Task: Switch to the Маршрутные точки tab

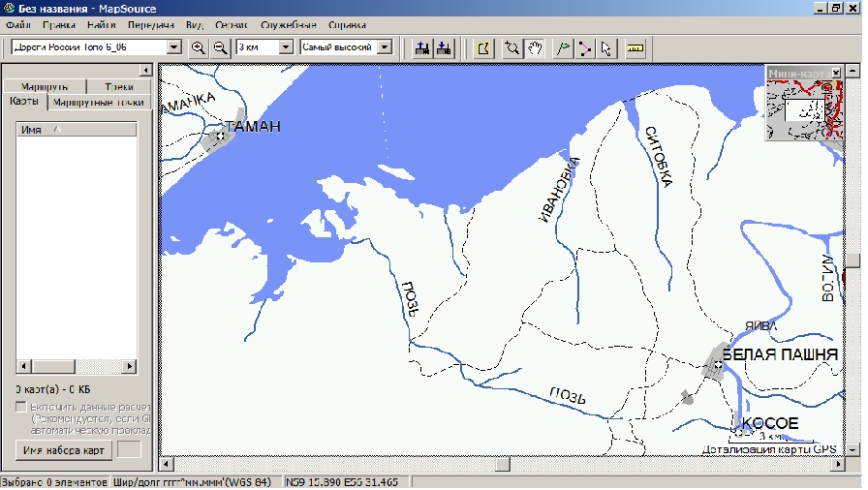Action: (99, 103)
